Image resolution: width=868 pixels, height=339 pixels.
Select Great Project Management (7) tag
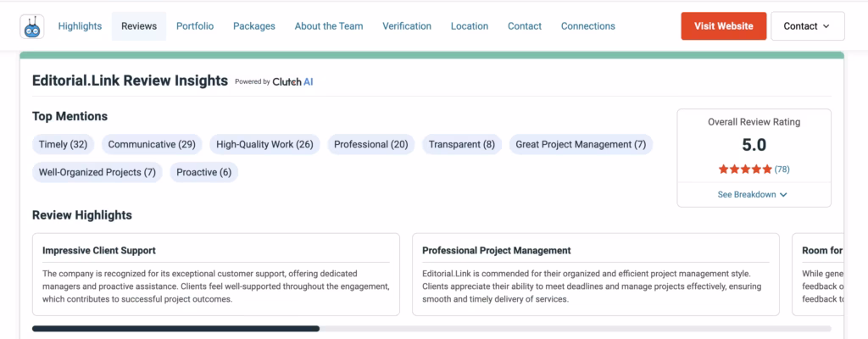[581, 145]
